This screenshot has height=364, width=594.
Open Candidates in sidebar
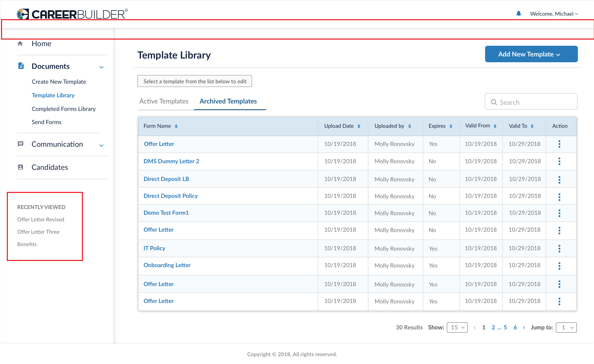(50, 167)
